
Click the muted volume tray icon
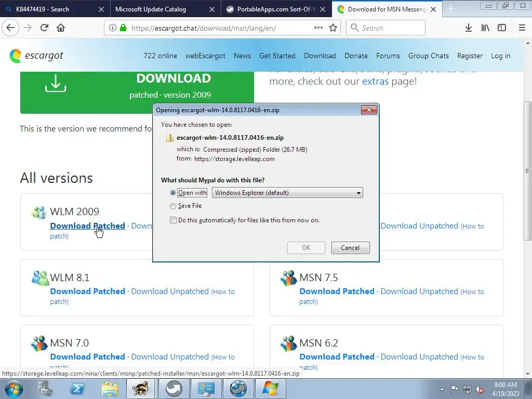pos(480,389)
